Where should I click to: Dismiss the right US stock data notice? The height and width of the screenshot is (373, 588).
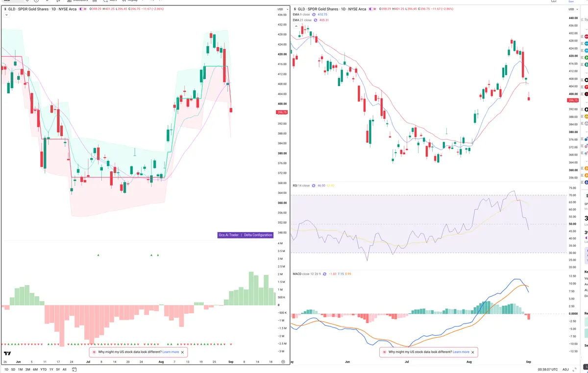point(473,352)
